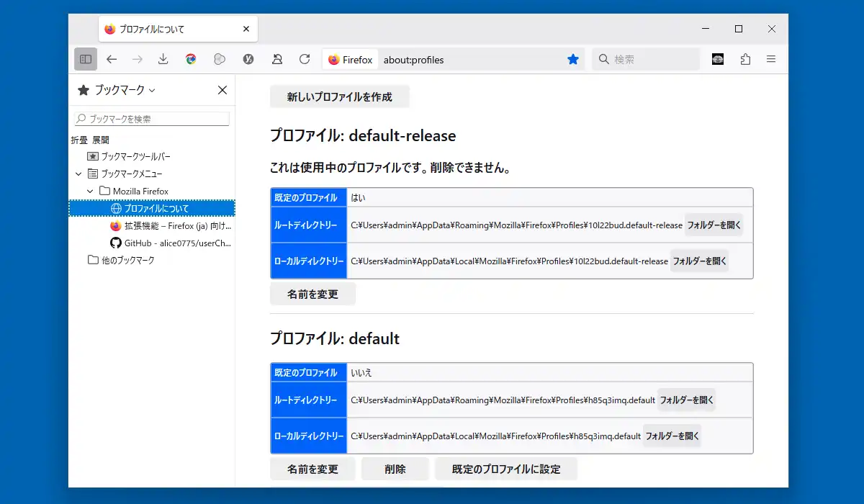
Task: Open the extensions puzzle-piece menu
Action: 745,59
